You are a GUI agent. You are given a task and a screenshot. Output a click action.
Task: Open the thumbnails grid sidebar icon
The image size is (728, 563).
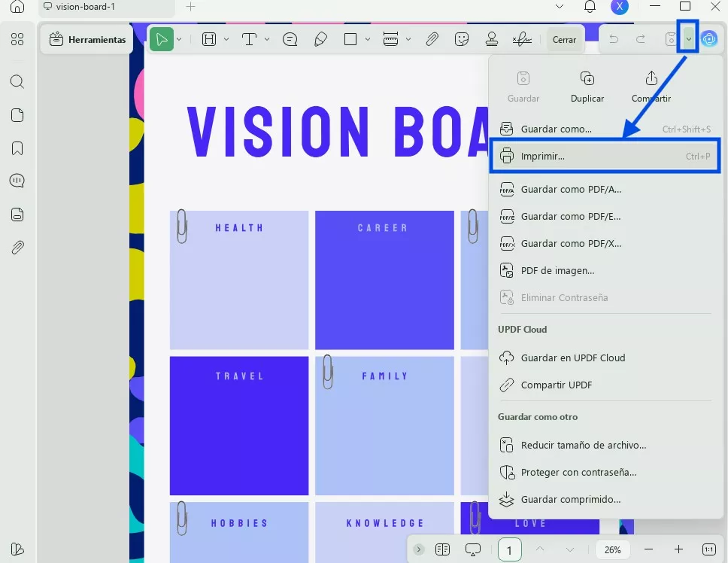[17, 39]
